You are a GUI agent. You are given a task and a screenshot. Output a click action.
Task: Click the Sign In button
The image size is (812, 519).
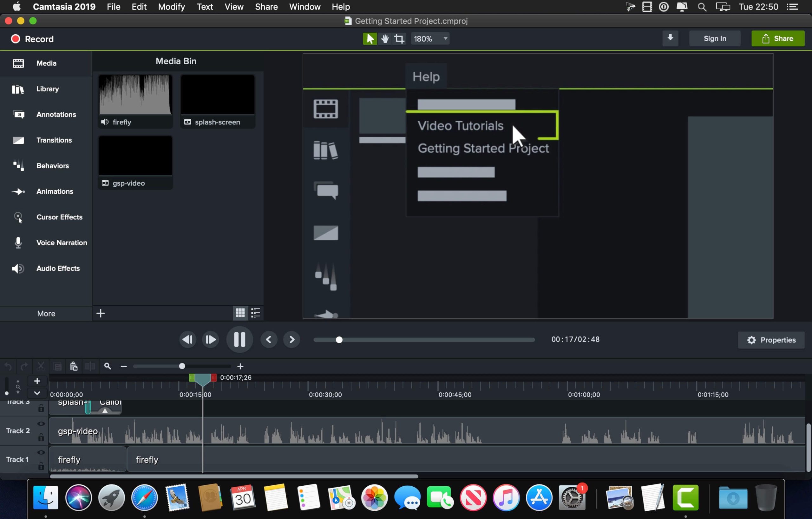[x=715, y=38]
